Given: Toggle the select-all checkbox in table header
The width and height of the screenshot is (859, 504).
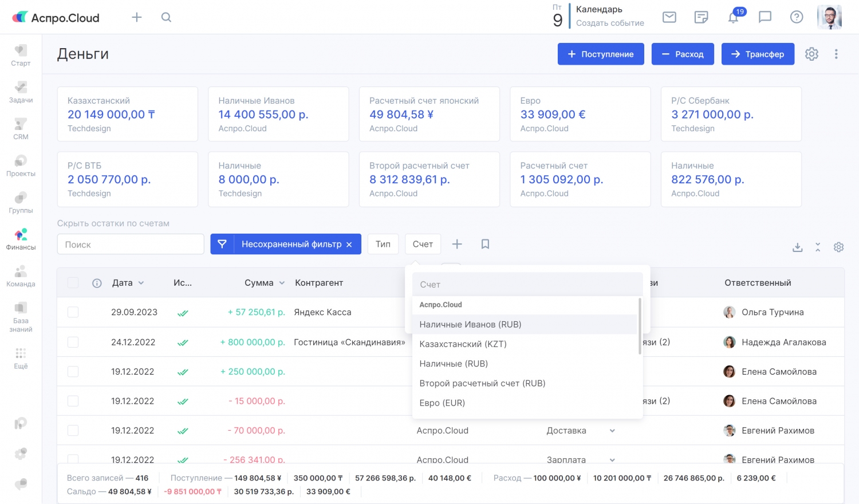Looking at the screenshot, I should (x=73, y=283).
